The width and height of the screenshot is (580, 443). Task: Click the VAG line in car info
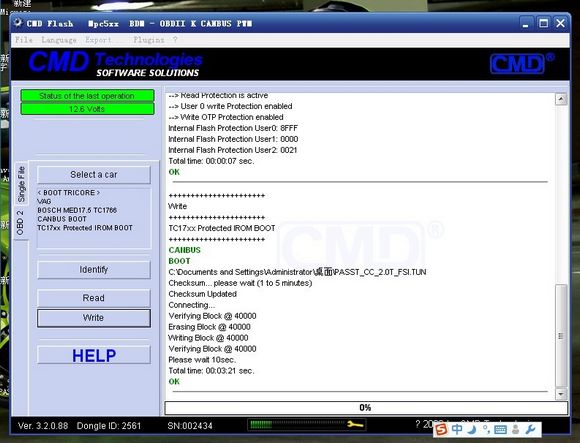[44, 202]
